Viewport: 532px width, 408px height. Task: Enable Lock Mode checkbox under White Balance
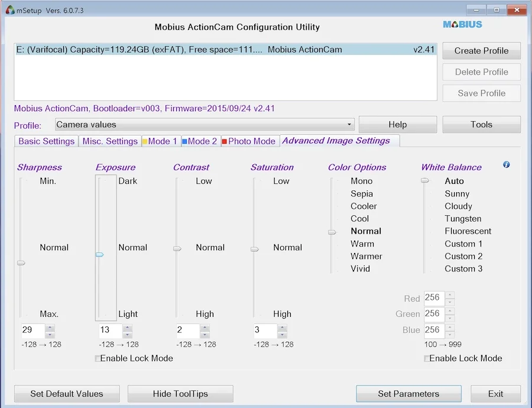point(427,358)
